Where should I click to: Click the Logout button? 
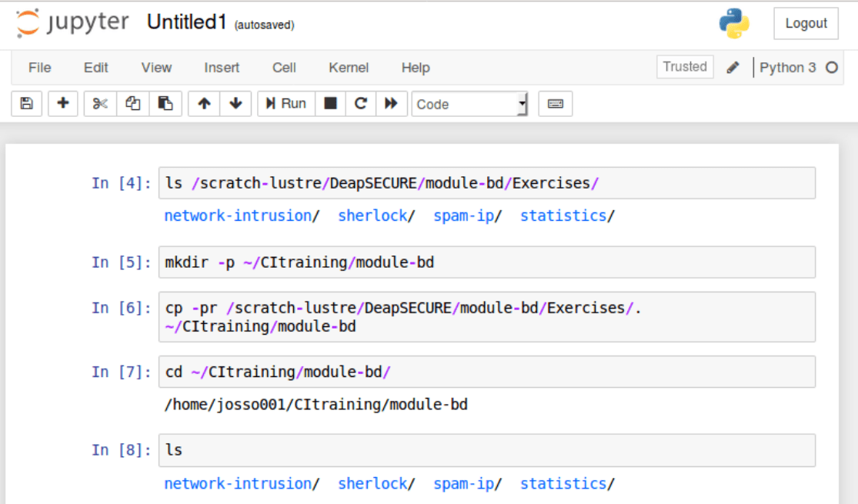tap(805, 23)
